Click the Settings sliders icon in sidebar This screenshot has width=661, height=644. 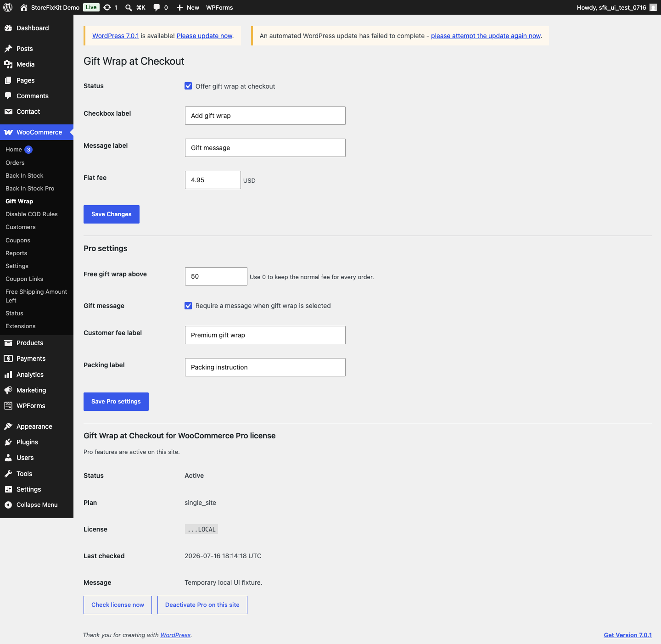point(8,489)
